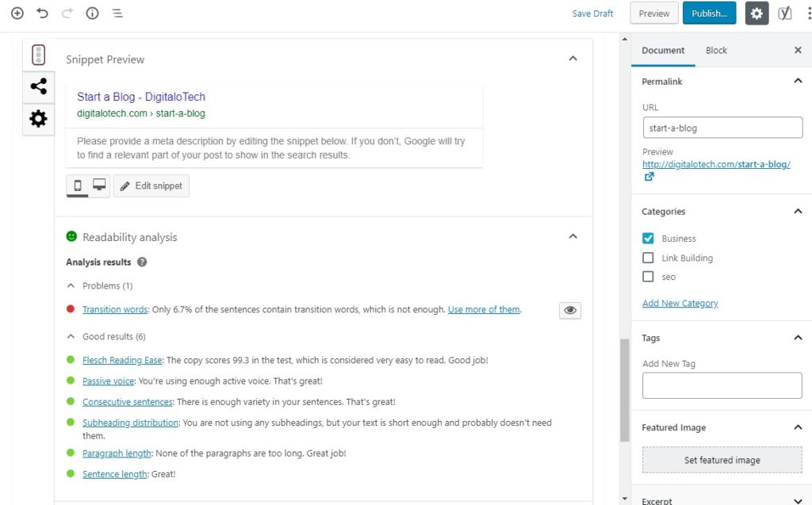Image resolution: width=812 pixels, height=505 pixels.
Task: Switch to the Block tab
Action: [x=716, y=50]
